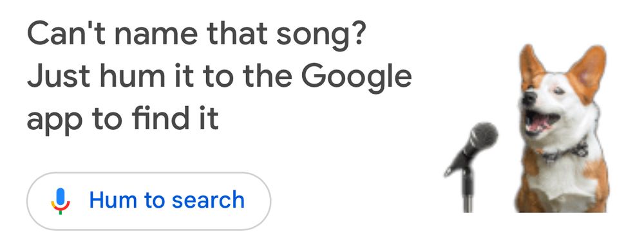Click the 'Can't name that song?' headline
The image size is (644, 252).
point(196,36)
